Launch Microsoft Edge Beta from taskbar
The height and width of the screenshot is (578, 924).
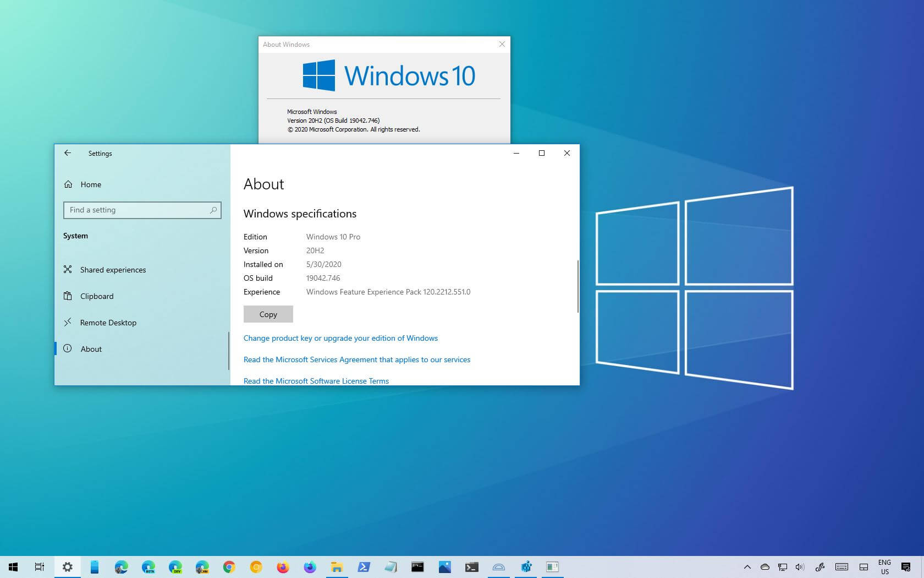coord(148,566)
